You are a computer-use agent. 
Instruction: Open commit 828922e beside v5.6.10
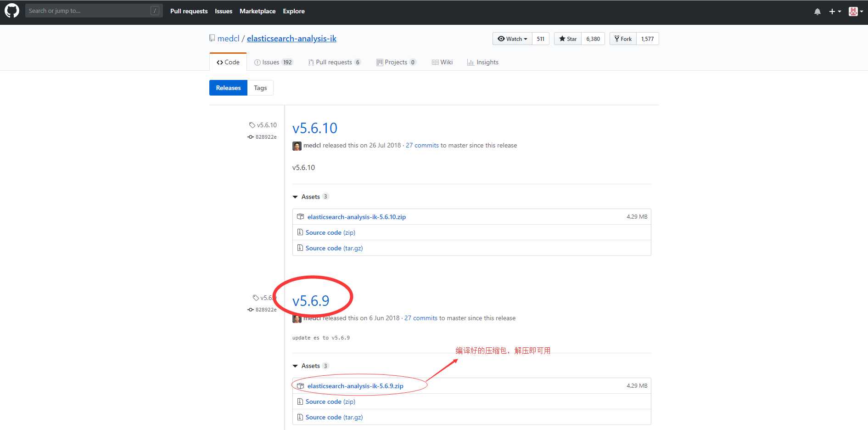pos(262,137)
